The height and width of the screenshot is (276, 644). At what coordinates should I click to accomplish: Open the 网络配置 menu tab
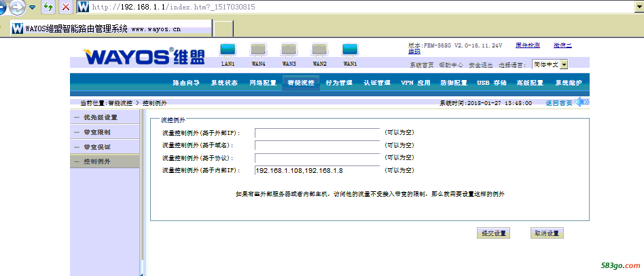click(x=262, y=83)
